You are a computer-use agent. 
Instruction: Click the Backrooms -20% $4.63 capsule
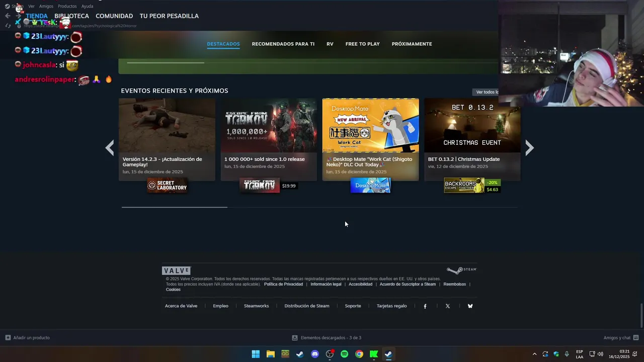[x=472, y=186]
